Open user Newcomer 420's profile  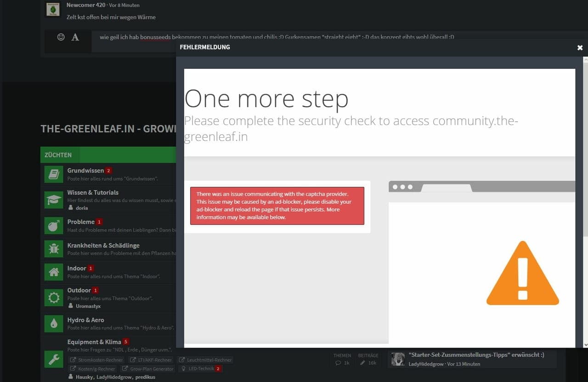85,5
